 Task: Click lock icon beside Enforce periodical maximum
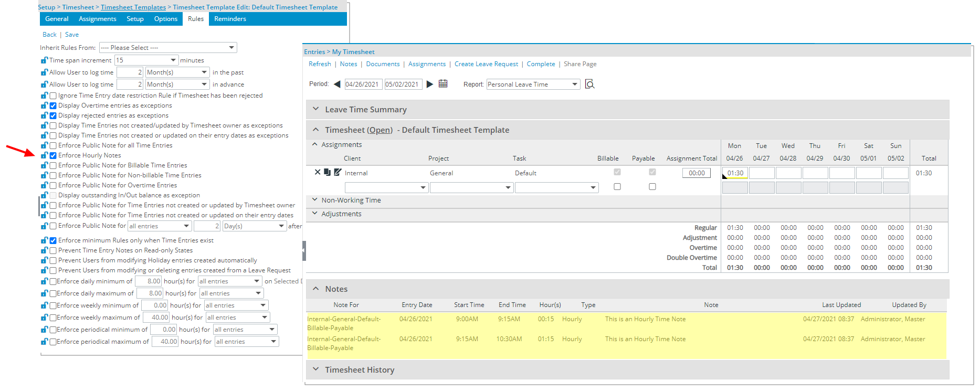pos(44,342)
